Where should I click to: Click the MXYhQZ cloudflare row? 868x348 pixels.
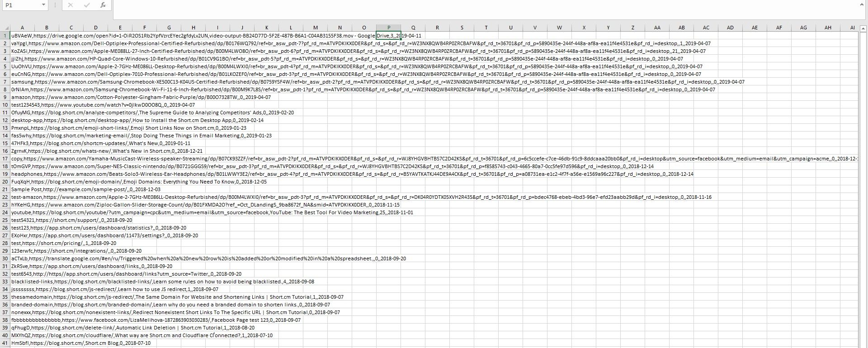(x=142, y=335)
